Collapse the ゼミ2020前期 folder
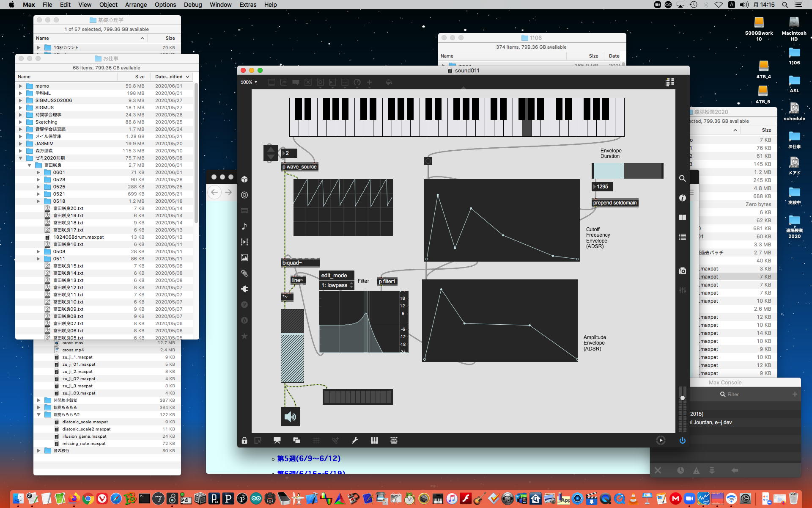 [x=20, y=158]
